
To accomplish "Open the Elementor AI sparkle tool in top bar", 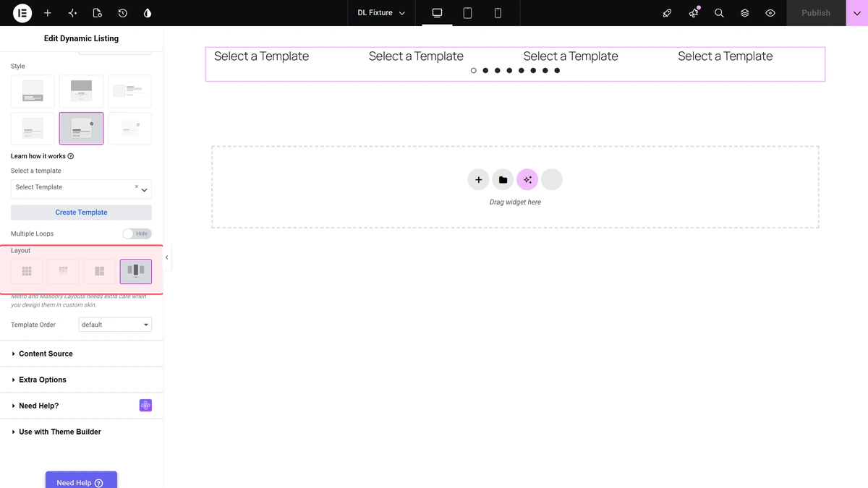I will tap(72, 13).
